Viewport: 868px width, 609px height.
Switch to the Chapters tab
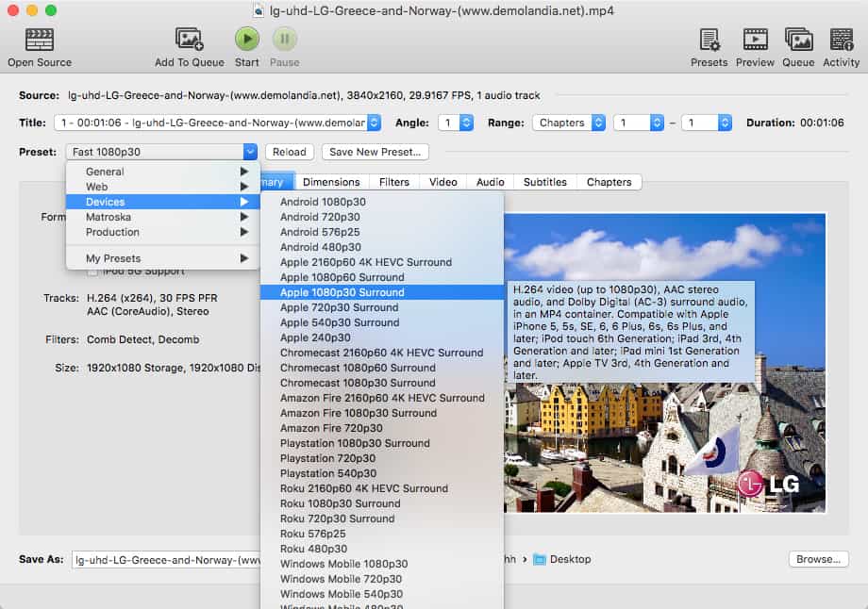pos(609,182)
